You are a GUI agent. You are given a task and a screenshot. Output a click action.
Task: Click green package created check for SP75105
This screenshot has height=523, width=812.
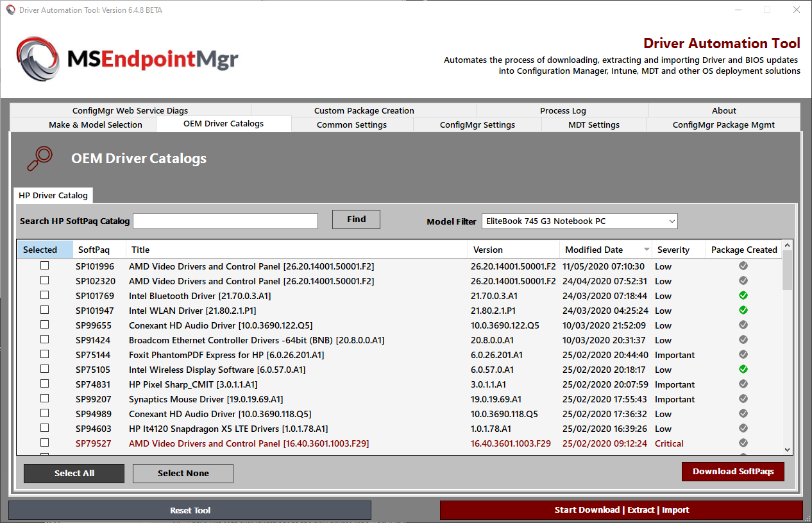click(743, 369)
